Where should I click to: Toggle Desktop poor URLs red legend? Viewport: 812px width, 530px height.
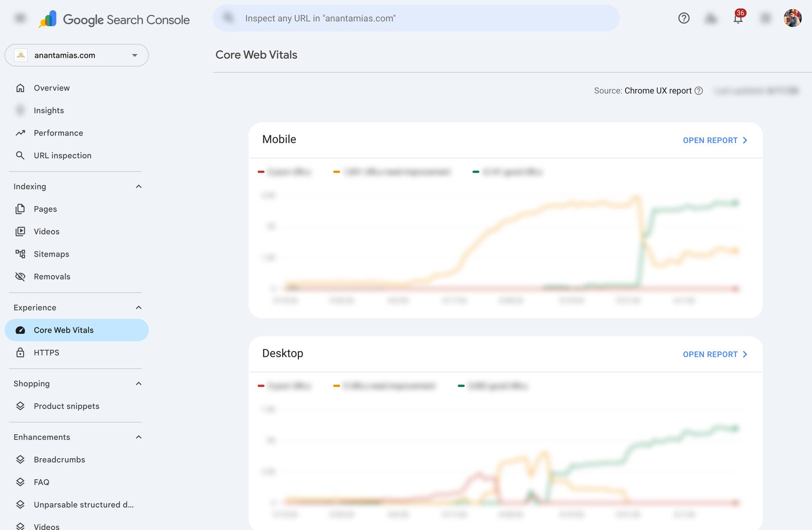pos(284,386)
